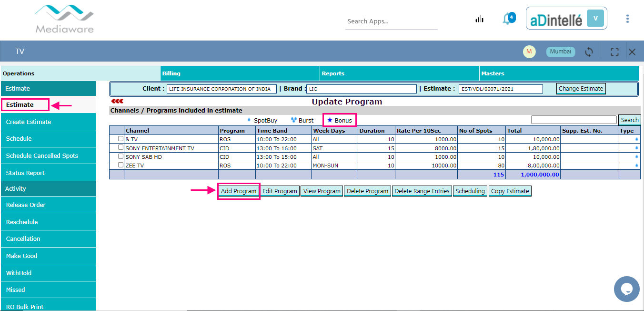Screen dimensions: 644x311
Task: Click the red back arrows icon
Action: [117, 101]
